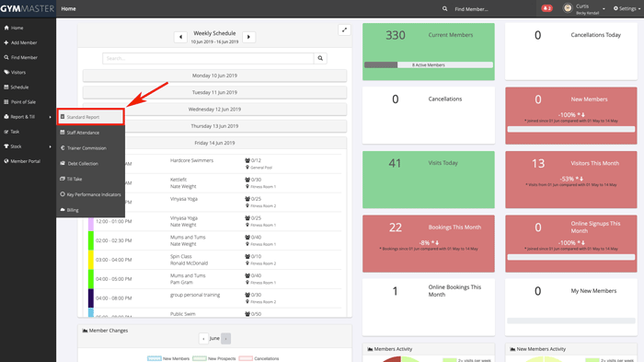Open the Add Member page
644x362 pixels.
(x=24, y=42)
